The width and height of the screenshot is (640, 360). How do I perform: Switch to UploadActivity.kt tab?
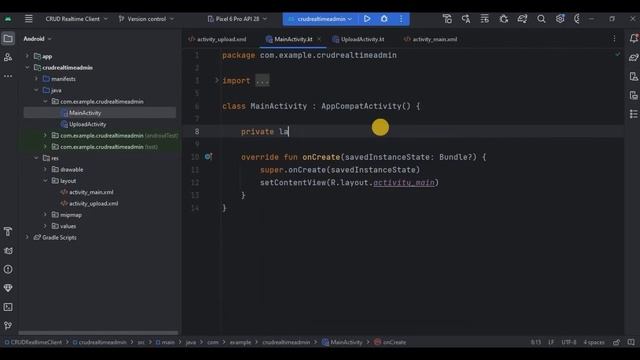(x=358, y=39)
